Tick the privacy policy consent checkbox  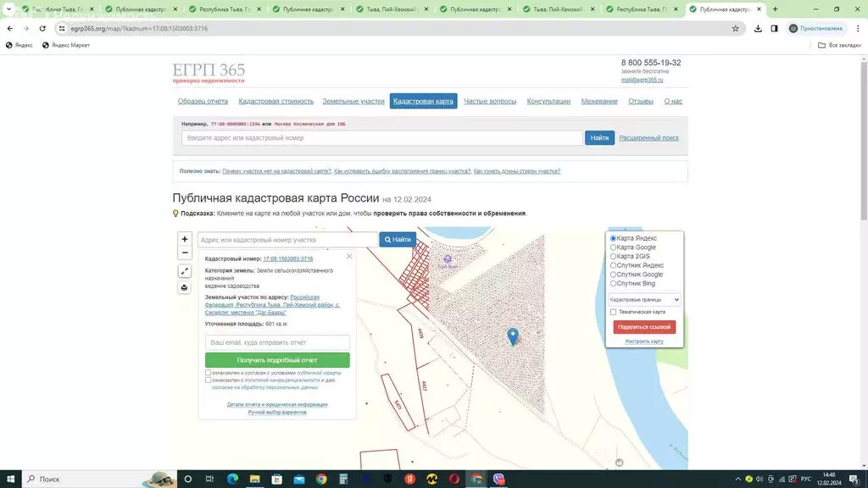[x=209, y=380]
